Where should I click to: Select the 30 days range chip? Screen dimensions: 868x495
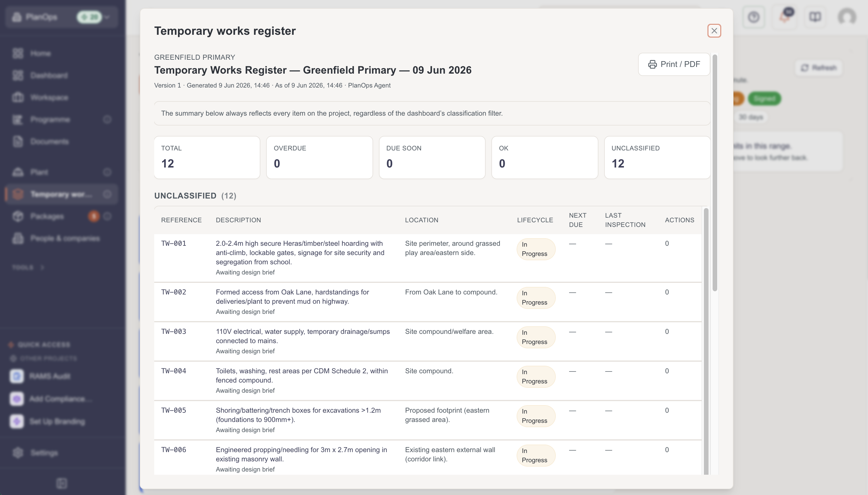[751, 117]
